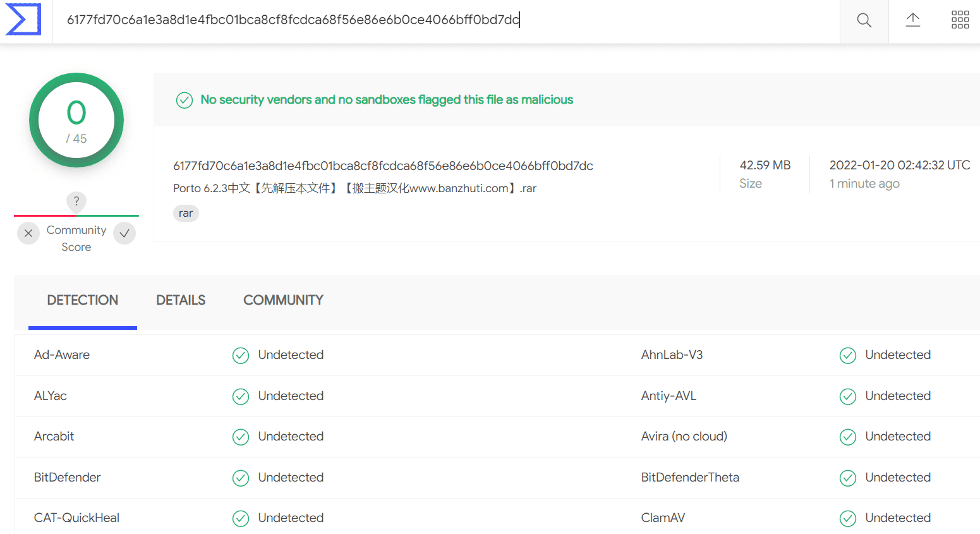Click the rar file type tag
The width and height of the screenshot is (980, 534).
pos(186,213)
